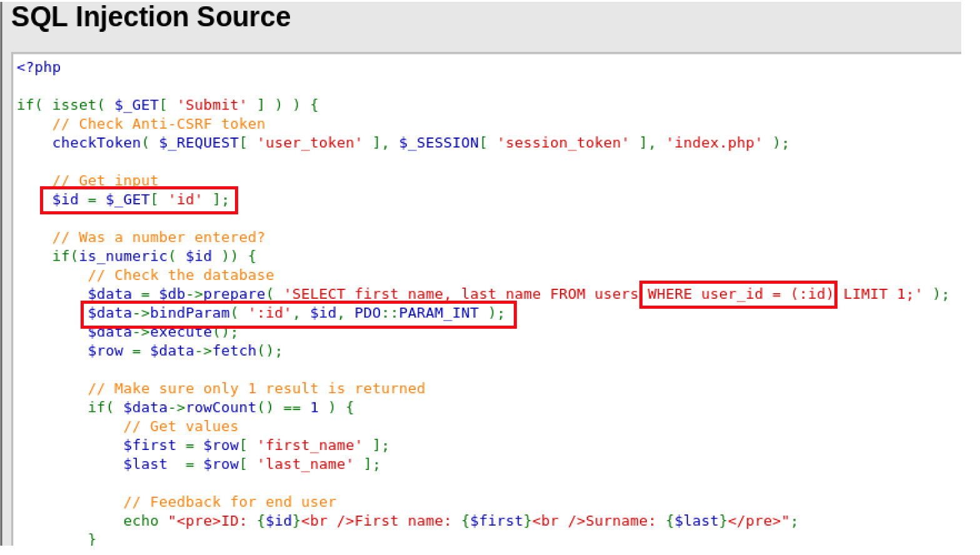Click the "Check Anti-CSRF token" comment
Image resolution: width=980 pixels, height=555 pixels.
click(x=159, y=124)
